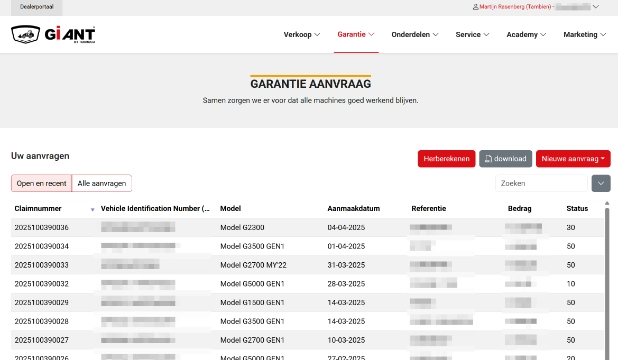Open claim 2025100390036
The width and height of the screenshot is (618, 360).
[x=41, y=228]
